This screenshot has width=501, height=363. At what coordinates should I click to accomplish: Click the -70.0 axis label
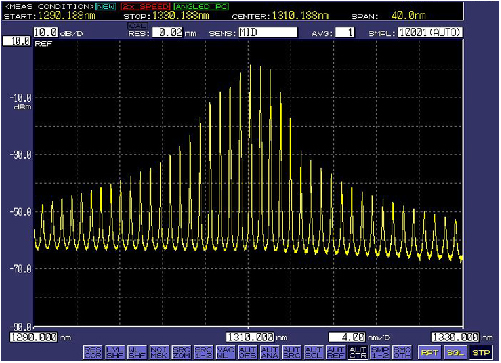[21, 269]
